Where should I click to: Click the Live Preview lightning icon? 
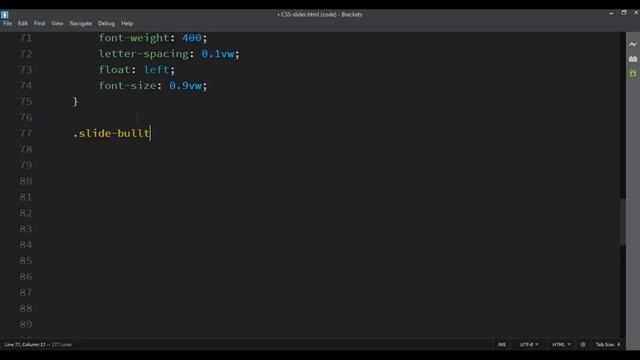[633, 44]
